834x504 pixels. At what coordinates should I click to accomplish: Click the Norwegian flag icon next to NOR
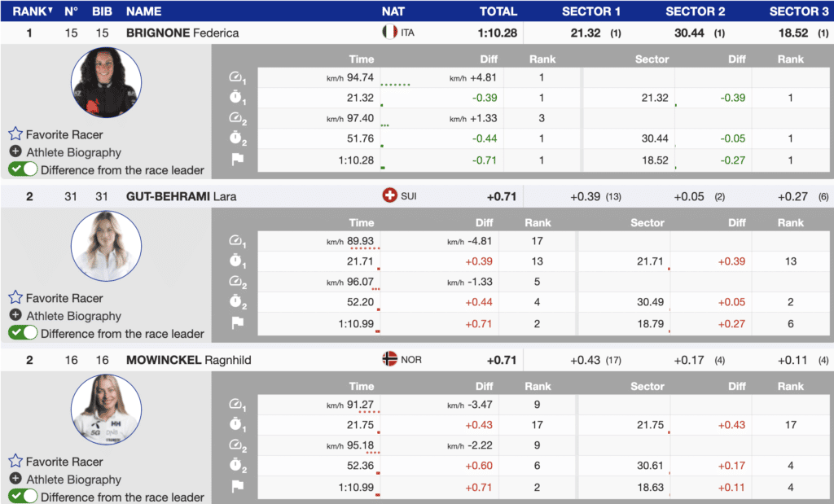click(389, 359)
